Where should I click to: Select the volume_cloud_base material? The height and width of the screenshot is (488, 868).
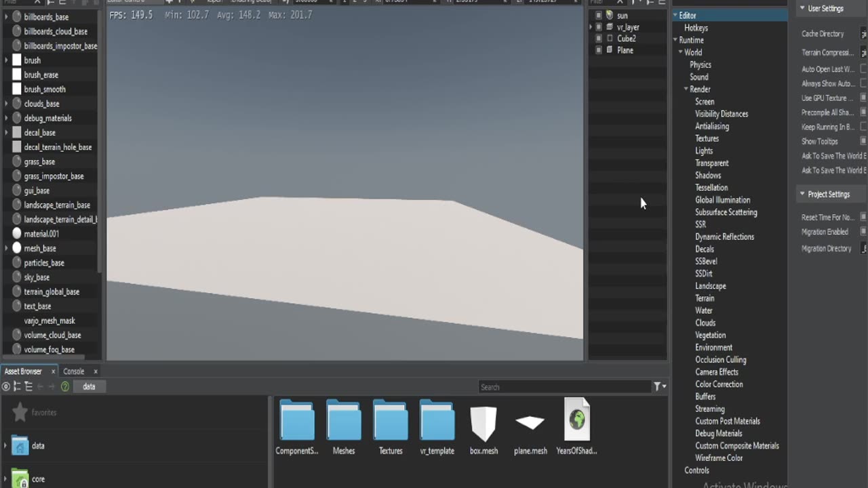52,335
